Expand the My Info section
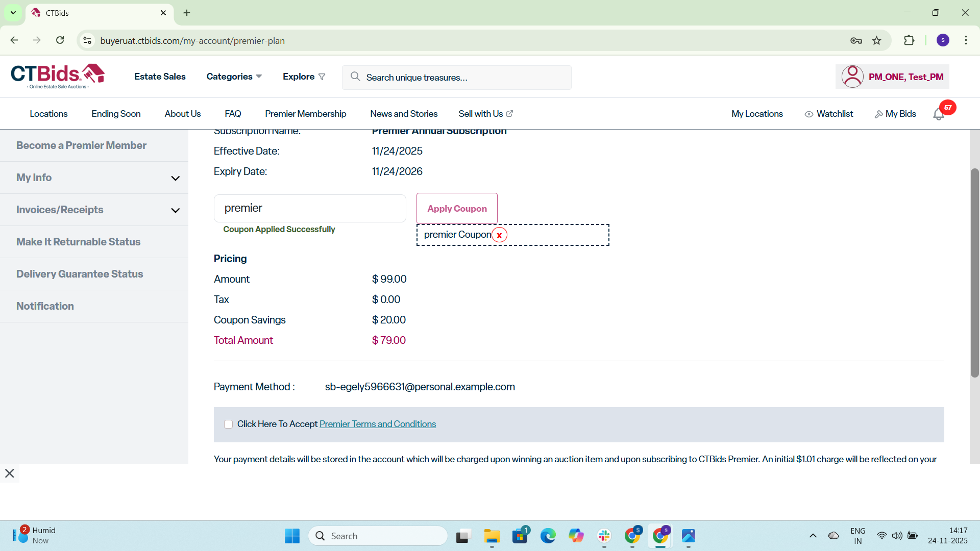The width and height of the screenshot is (980, 551). tap(175, 178)
